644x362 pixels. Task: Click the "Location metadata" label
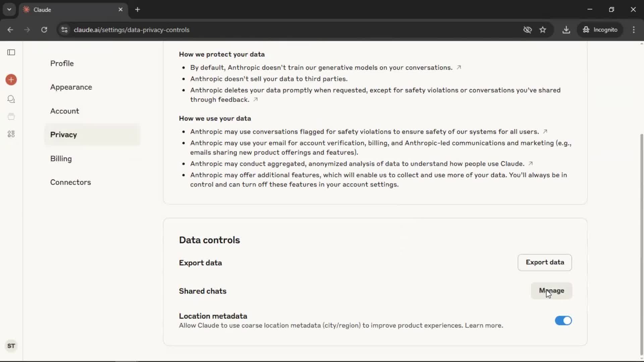click(x=213, y=316)
